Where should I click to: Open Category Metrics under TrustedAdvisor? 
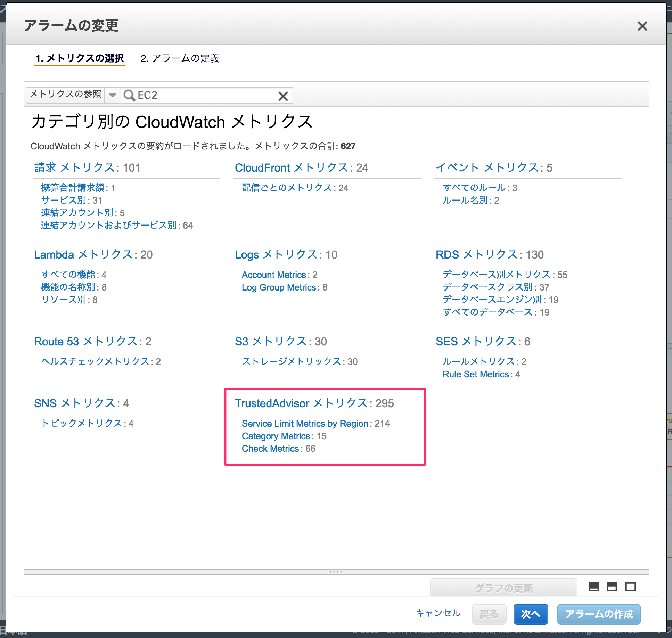tap(276, 436)
